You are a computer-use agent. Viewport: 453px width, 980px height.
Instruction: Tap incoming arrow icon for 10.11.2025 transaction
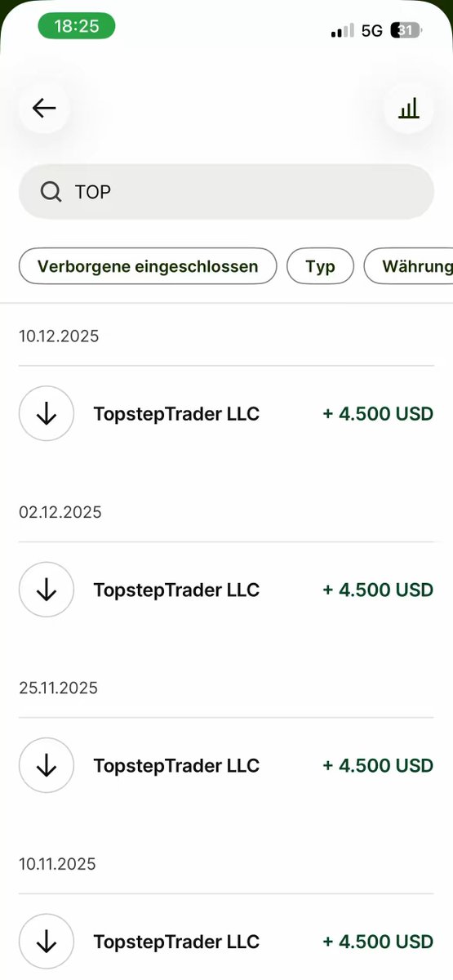point(47,942)
